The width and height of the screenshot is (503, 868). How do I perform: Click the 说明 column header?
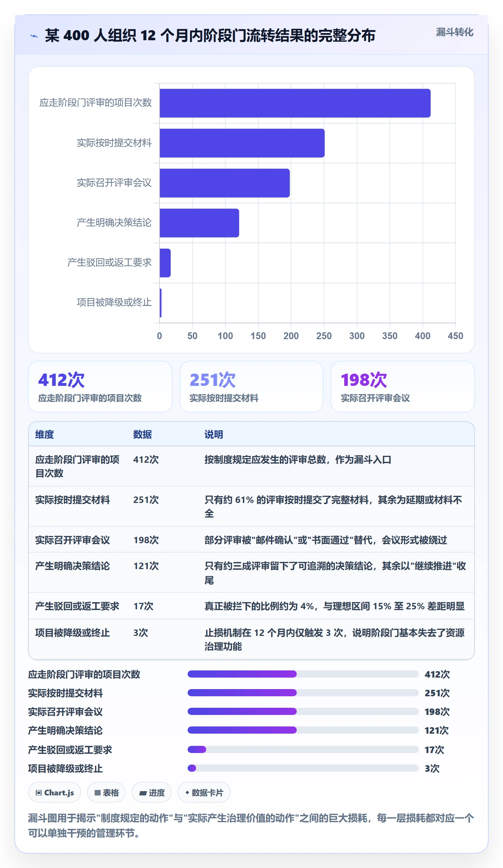click(x=214, y=434)
